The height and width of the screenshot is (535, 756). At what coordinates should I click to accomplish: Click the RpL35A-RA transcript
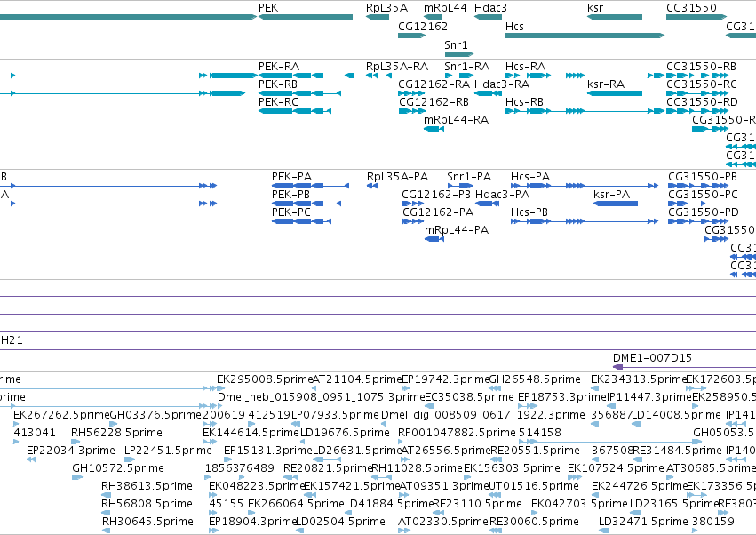tap(378, 76)
